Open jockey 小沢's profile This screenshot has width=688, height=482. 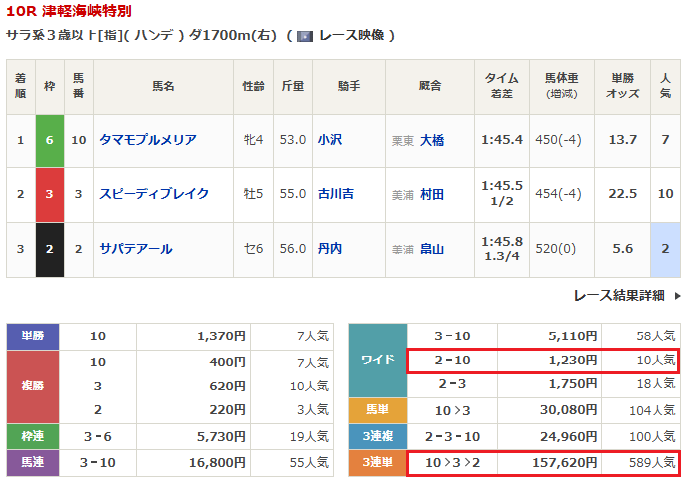[329, 140]
